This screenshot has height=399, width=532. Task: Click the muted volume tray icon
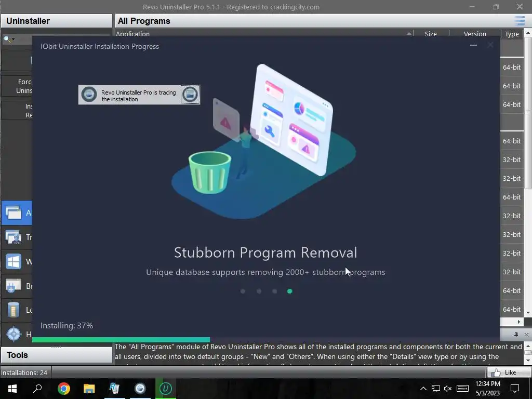point(448,389)
